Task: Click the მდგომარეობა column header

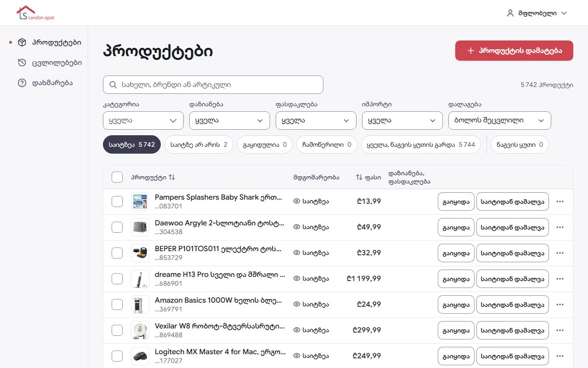Action: coord(317,177)
